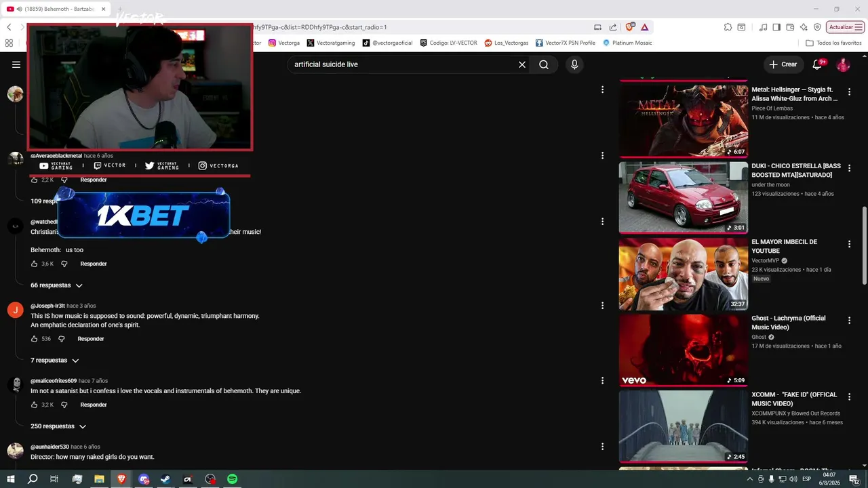Click into the YouTube search field
868x488 pixels.
point(403,64)
